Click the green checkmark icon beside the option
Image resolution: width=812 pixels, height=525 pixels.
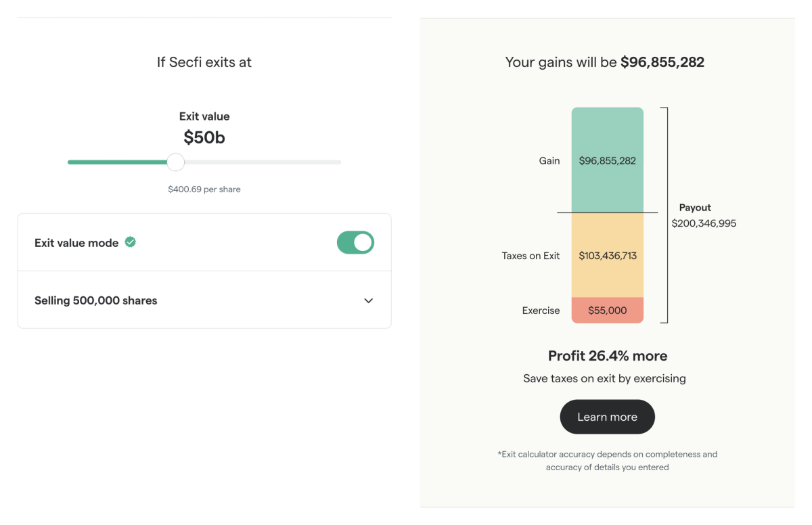coord(129,240)
